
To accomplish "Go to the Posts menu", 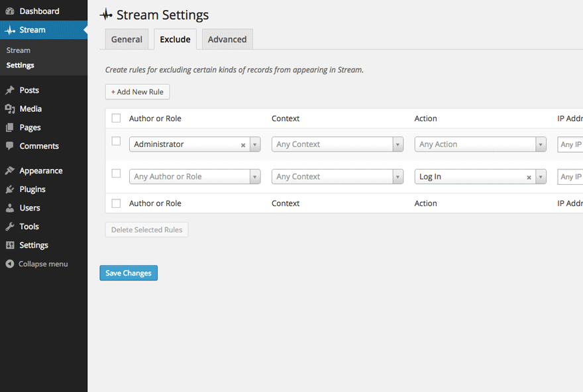I will coord(44,90).
